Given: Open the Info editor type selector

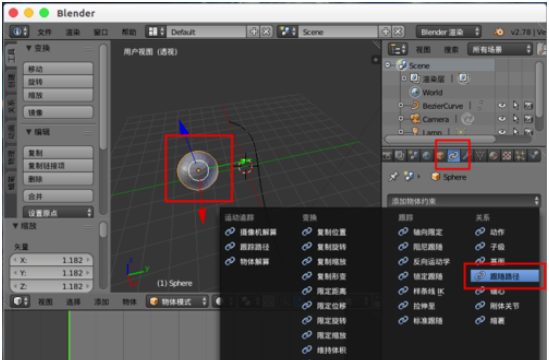Looking at the screenshot, I should click(x=19, y=32).
